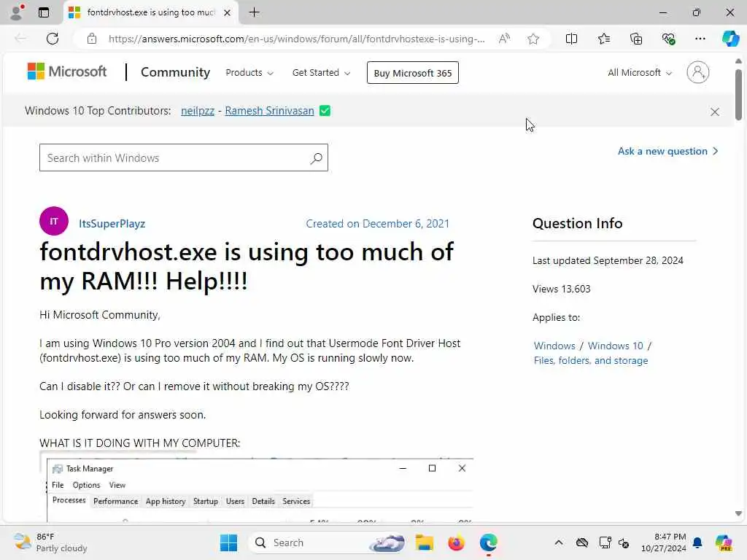Open the Favorites list
Viewport: 747px width, 560px height.
tap(603, 39)
